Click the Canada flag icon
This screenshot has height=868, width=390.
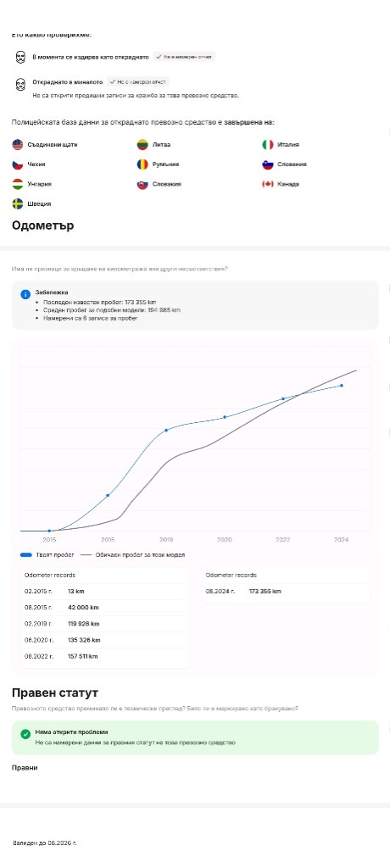pyautogui.click(x=268, y=184)
